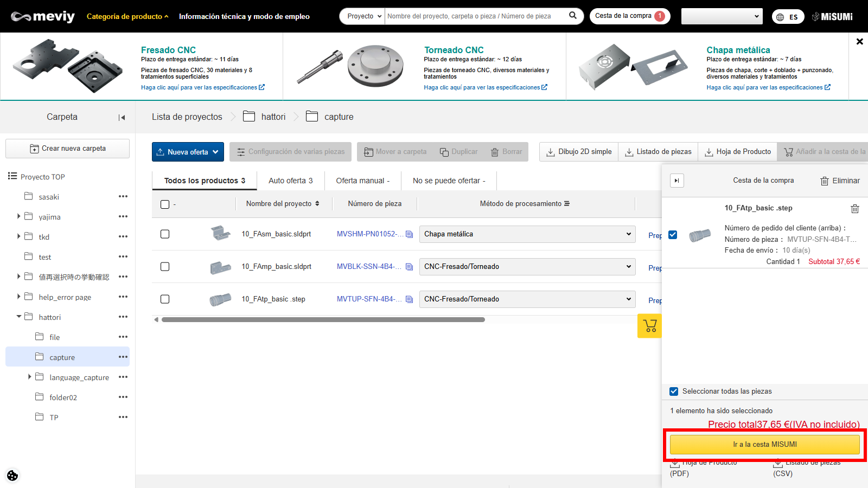Click the yellow floating cart icon
Viewport: 868px width, 488px height.
649,326
